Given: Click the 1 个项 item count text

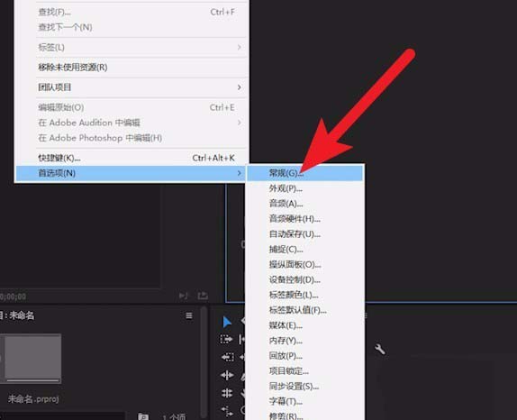Looking at the screenshot, I should [x=174, y=416].
